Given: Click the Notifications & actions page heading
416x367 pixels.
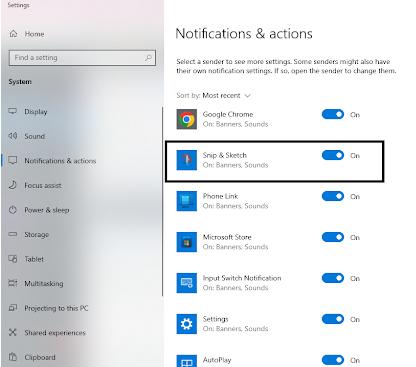Looking at the screenshot, I should [244, 34].
